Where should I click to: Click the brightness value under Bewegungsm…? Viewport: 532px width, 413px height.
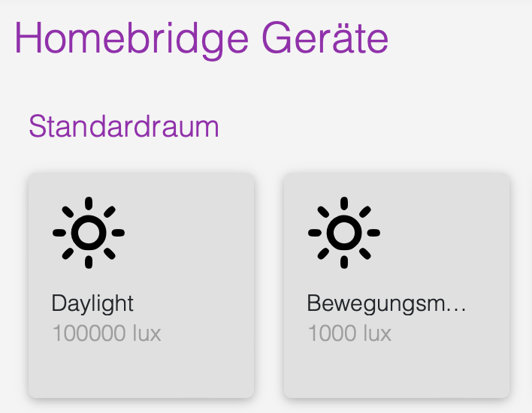349,333
